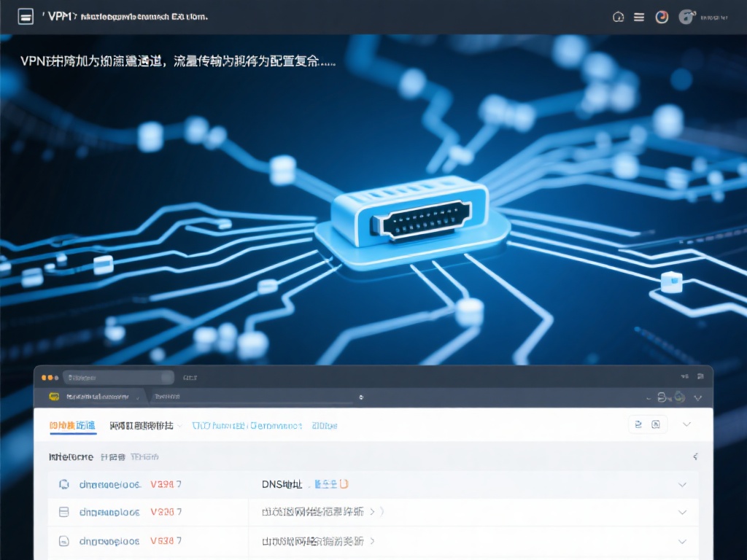Screen dimensions: 747x560
Task: Select the circular browser icon in the header
Action: tap(662, 16)
